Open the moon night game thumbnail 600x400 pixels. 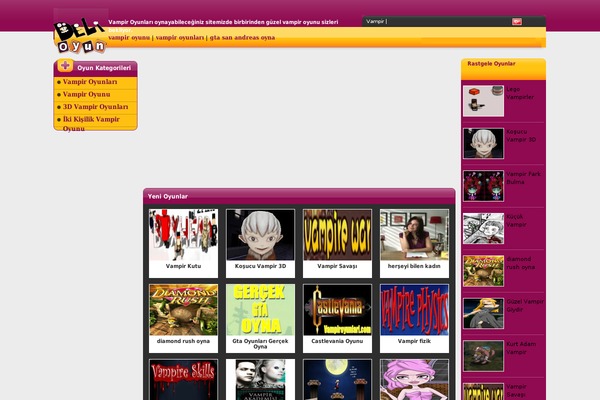[337, 380]
